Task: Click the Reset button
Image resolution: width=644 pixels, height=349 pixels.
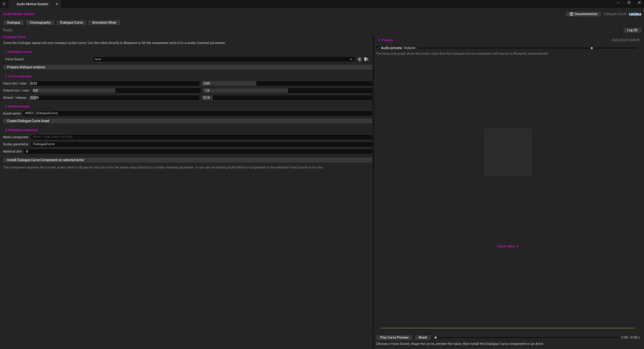Action: 423,337
